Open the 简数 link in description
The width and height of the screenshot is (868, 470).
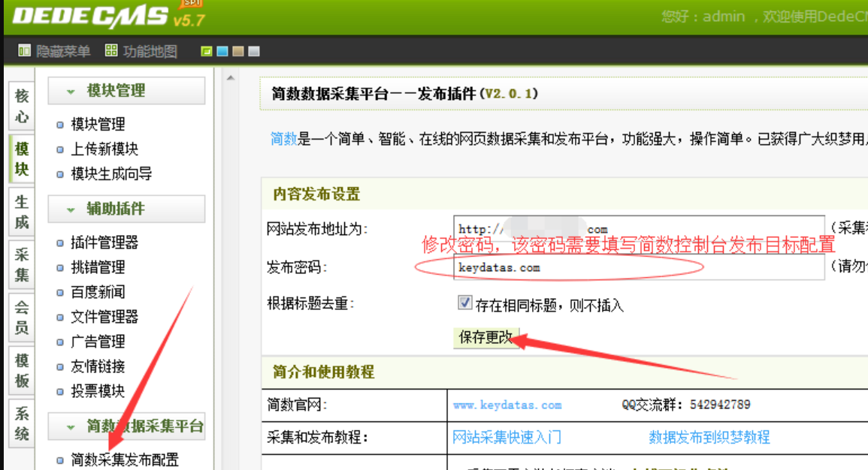284,139
